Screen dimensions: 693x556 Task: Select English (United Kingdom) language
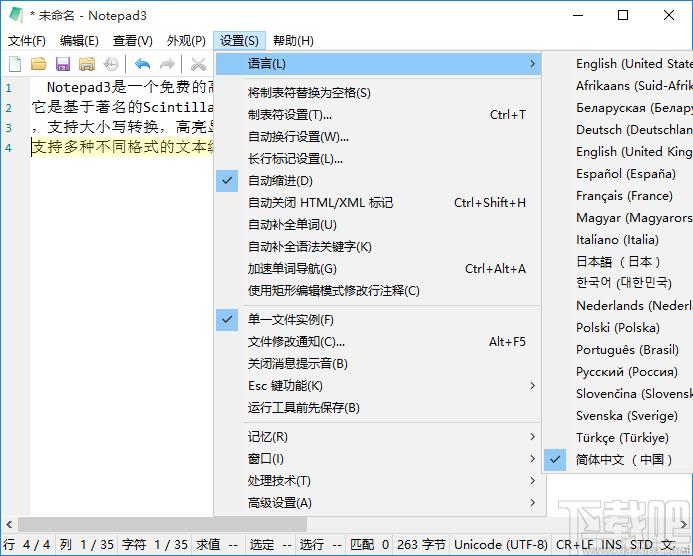[619, 152]
